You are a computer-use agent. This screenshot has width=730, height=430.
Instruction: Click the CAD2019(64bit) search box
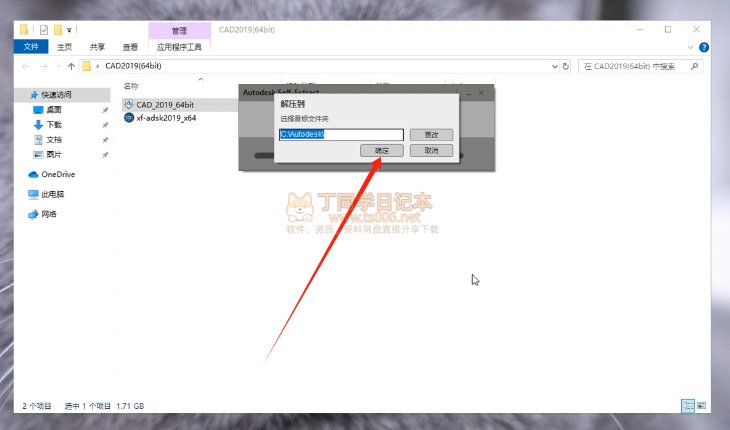[x=640, y=67]
